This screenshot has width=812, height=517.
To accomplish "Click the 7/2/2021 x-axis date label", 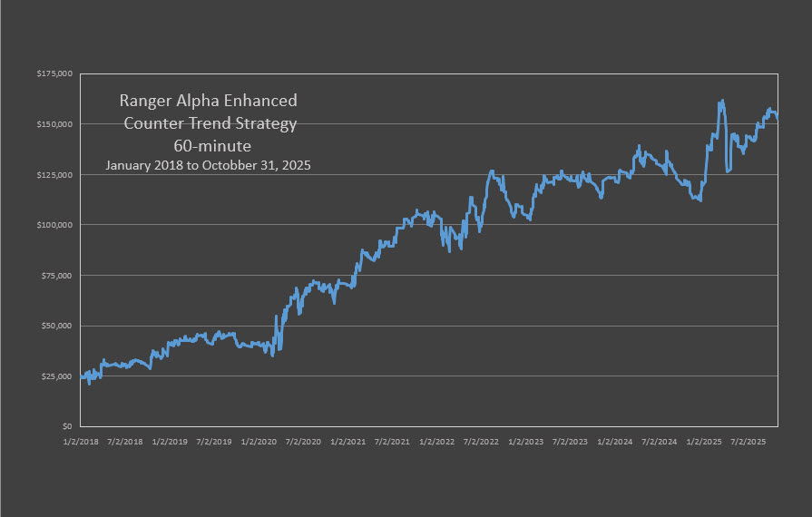I will [393, 442].
